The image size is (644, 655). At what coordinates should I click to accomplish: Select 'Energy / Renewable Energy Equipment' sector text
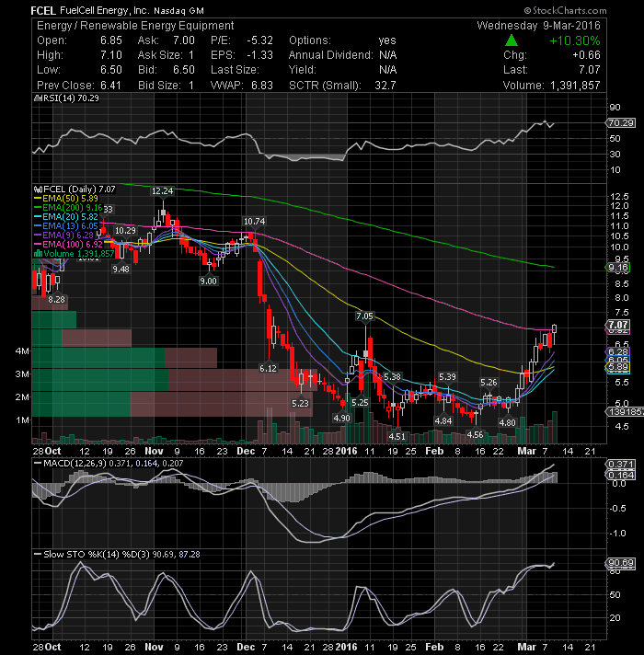[x=135, y=26]
